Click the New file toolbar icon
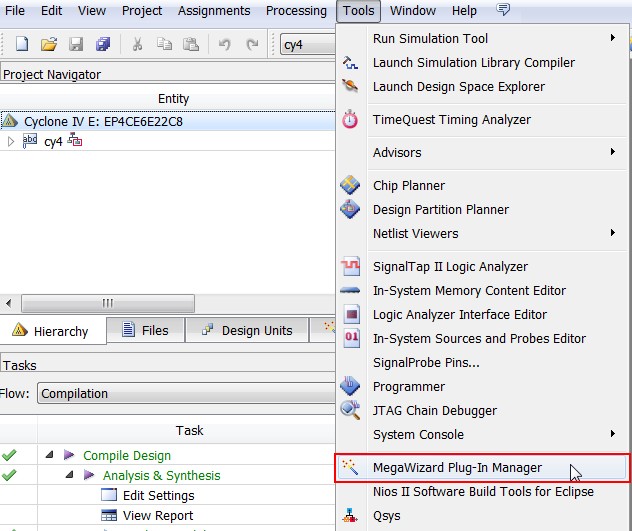 pos(22,45)
